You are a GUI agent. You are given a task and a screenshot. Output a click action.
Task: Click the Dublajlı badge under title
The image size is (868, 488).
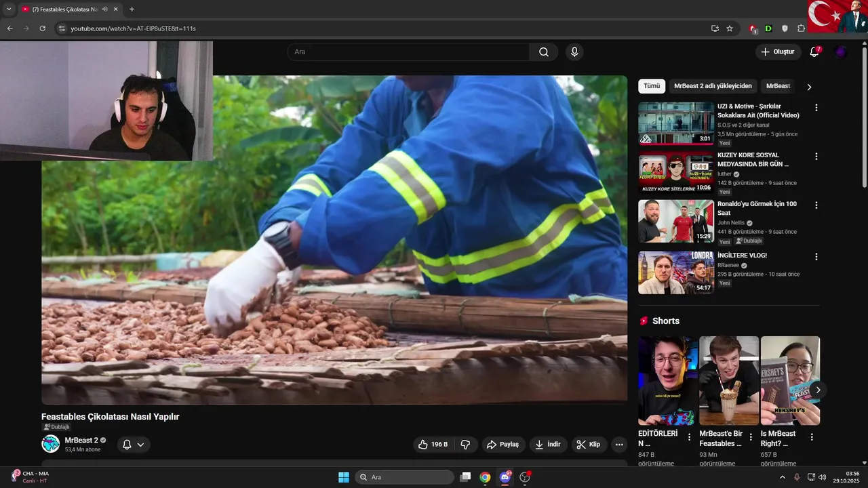[x=56, y=427]
